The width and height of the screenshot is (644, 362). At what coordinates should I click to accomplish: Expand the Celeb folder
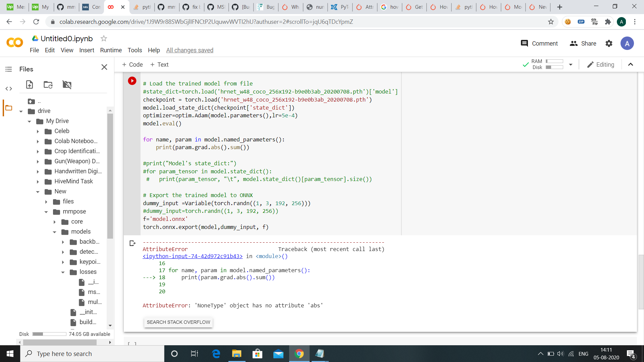[38, 131]
